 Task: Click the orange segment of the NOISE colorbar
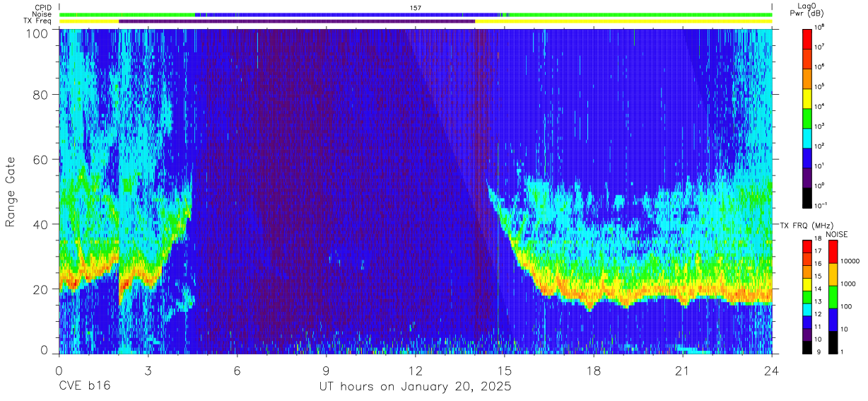(832, 274)
